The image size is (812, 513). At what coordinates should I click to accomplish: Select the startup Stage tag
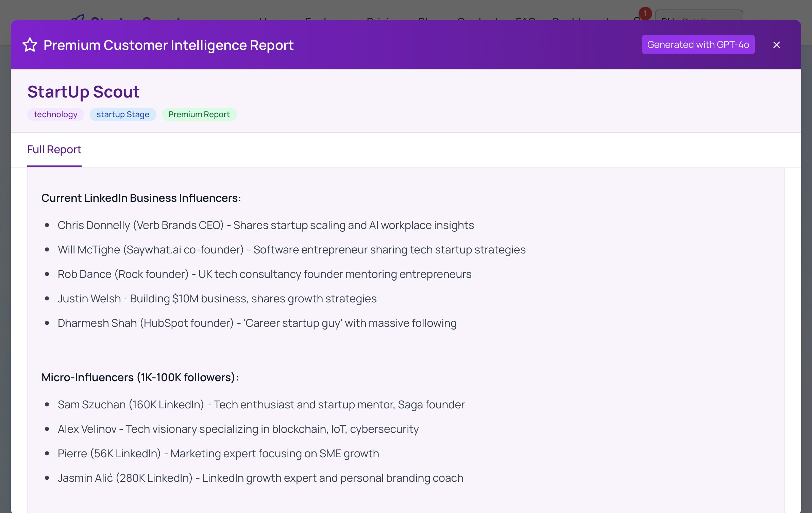click(x=123, y=114)
